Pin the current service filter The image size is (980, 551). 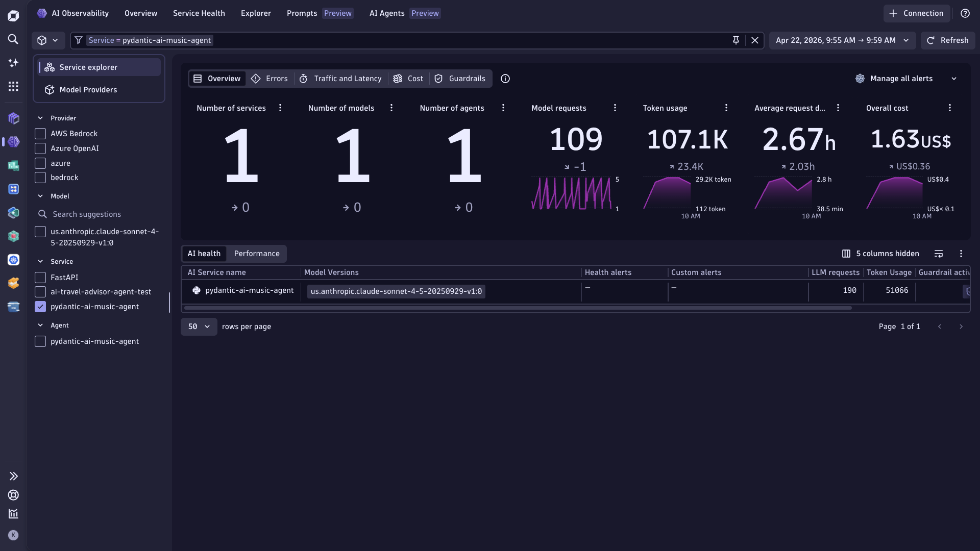point(736,40)
